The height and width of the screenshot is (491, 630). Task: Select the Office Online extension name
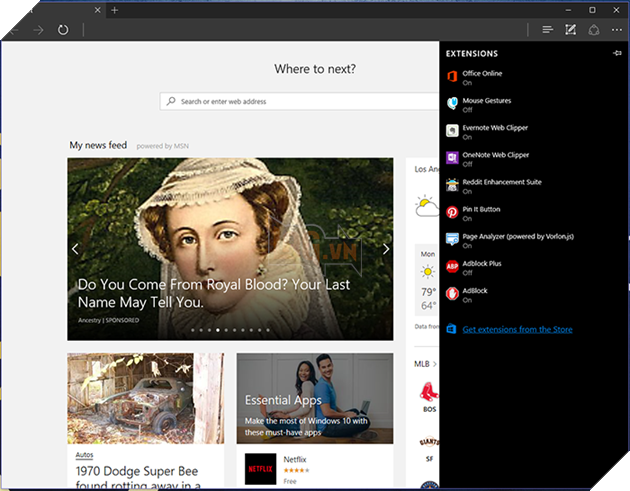[x=482, y=73]
